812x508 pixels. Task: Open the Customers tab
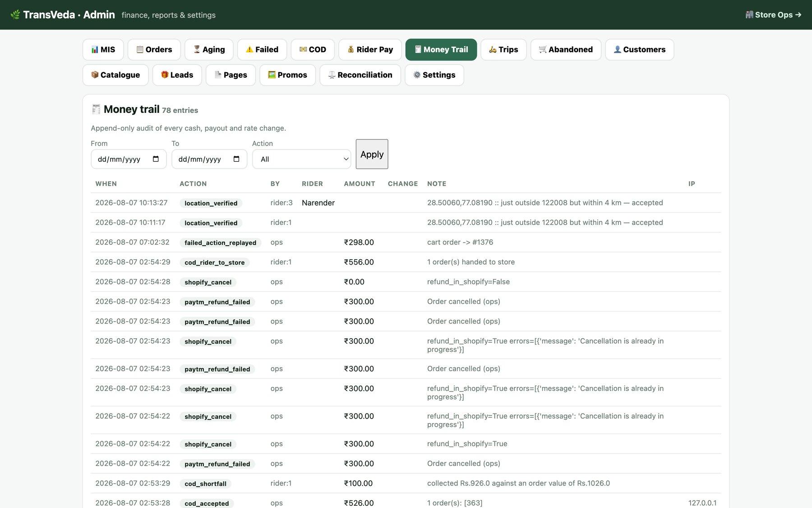[x=639, y=50]
